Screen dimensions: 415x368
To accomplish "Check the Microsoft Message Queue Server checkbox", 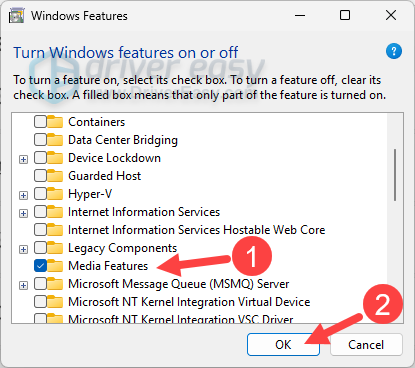I will tap(40, 284).
